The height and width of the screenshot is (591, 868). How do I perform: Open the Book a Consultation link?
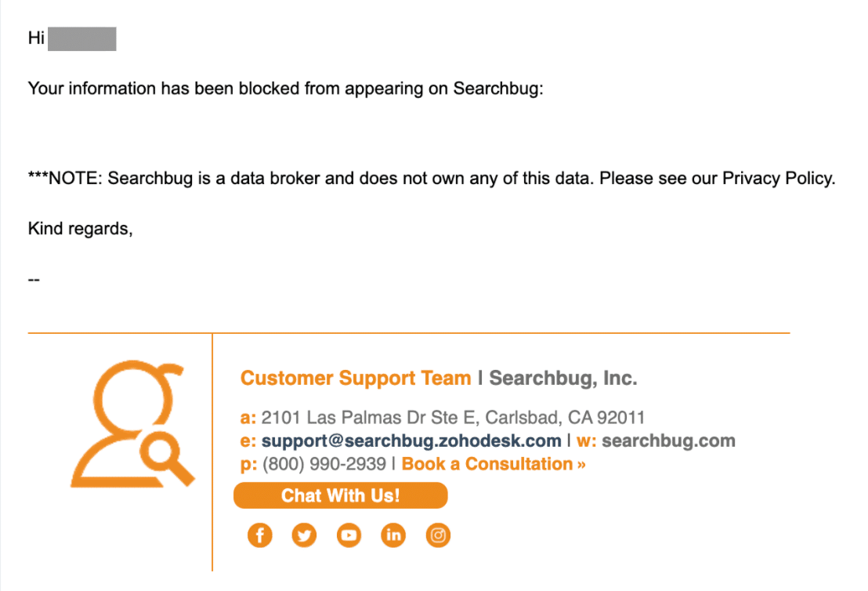[494, 463]
